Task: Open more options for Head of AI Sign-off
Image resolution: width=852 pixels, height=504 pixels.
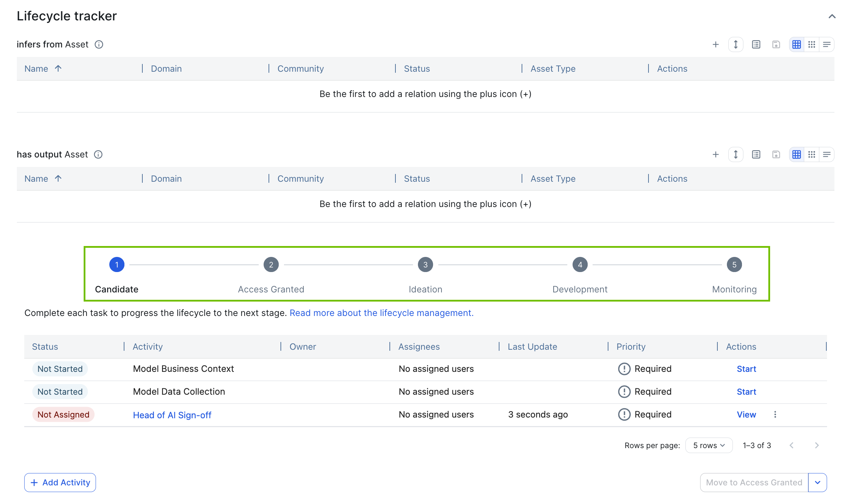Action: point(775,415)
